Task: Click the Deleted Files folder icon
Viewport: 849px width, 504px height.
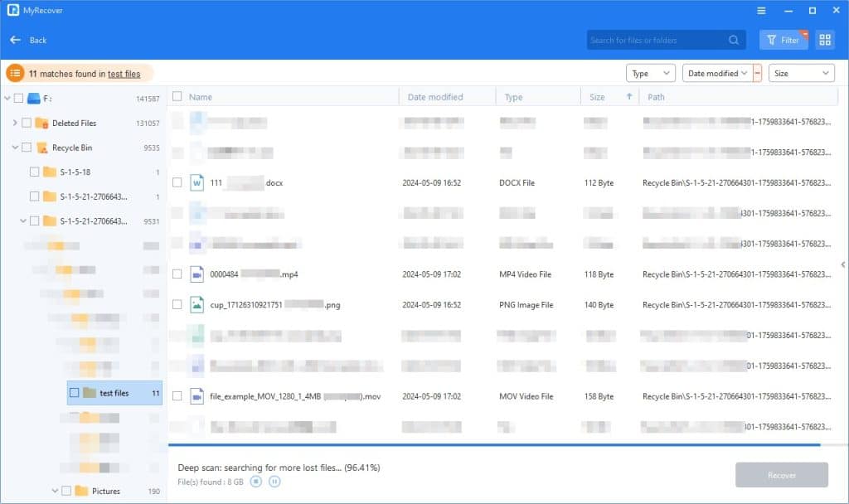Action: (x=41, y=124)
